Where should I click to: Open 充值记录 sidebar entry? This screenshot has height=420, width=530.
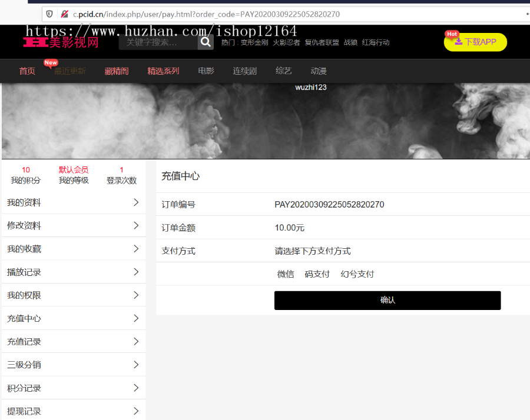point(74,342)
